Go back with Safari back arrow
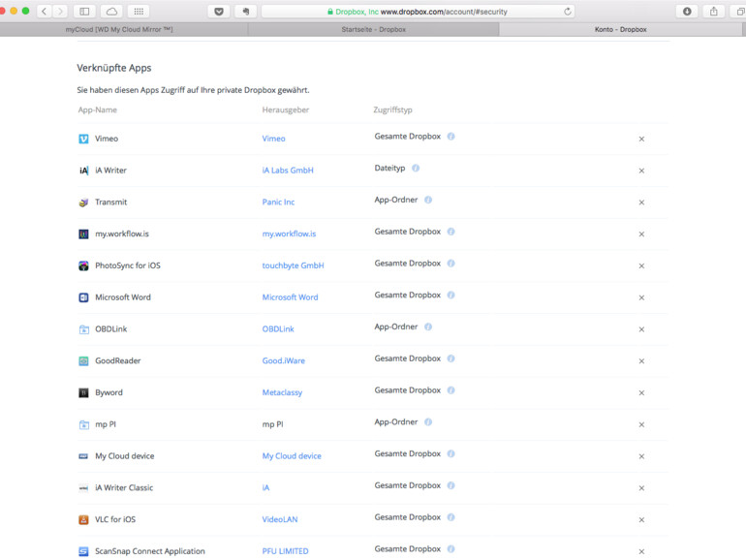Viewport: 746px width, 560px height. [x=45, y=12]
